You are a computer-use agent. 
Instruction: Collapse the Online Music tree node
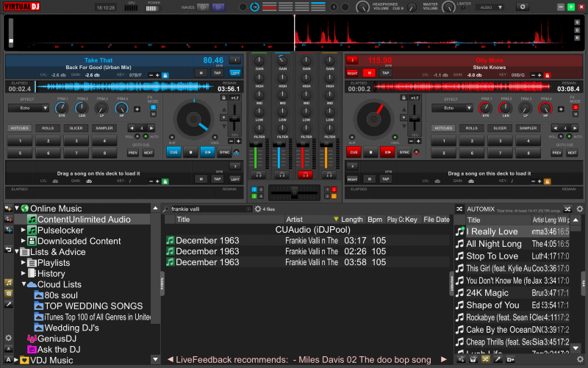click(x=17, y=208)
